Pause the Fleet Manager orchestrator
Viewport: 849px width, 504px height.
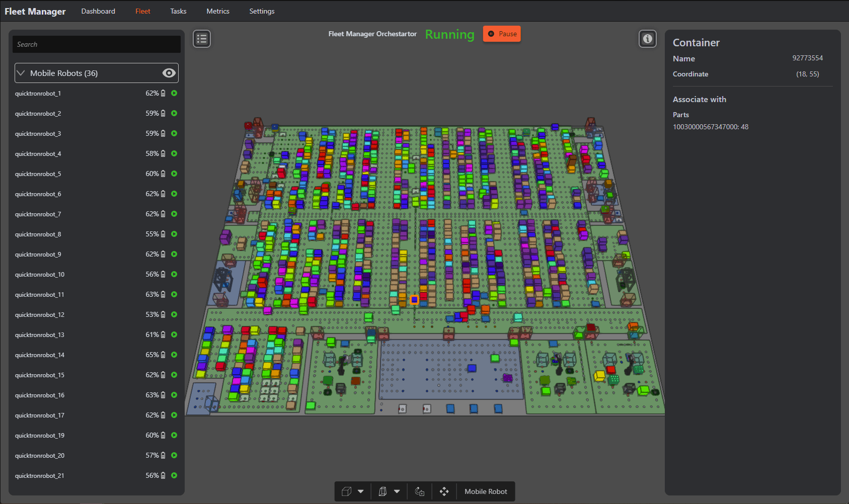pos(502,34)
